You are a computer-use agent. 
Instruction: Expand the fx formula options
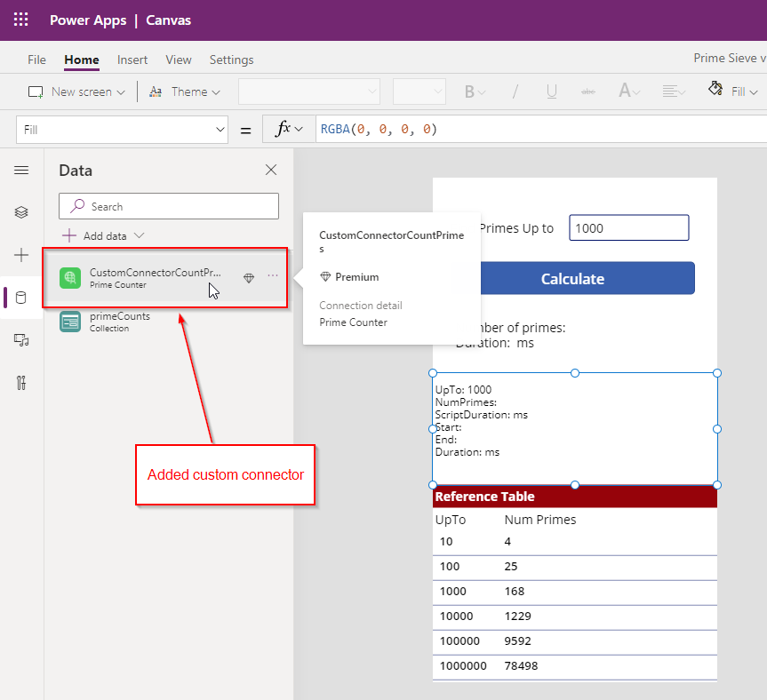[289, 129]
